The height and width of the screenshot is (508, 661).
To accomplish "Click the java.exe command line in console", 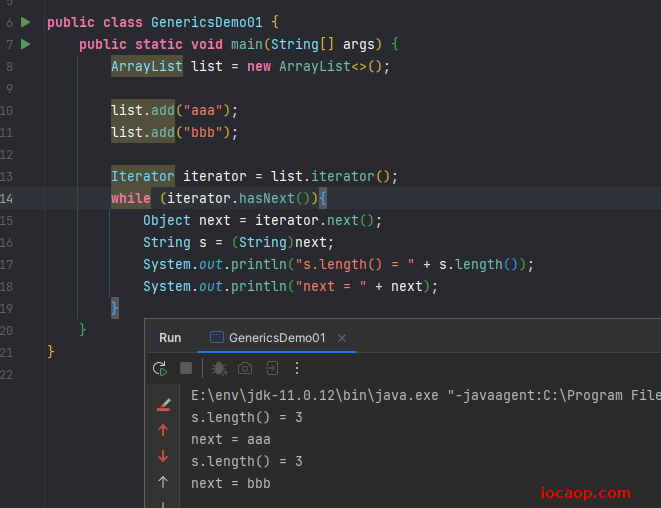I will tap(426, 395).
